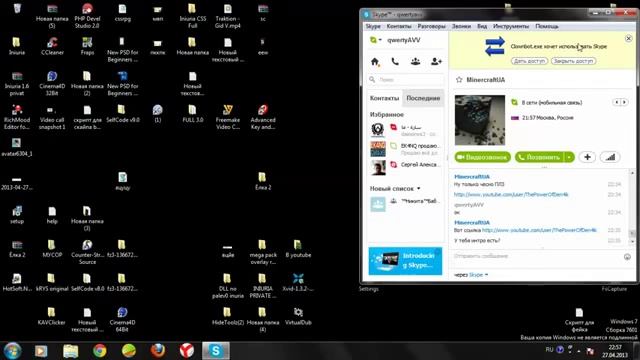Click the chat scrollbar's down arrow
The width and height of the screenshot is (640, 360).
(x=632, y=241)
